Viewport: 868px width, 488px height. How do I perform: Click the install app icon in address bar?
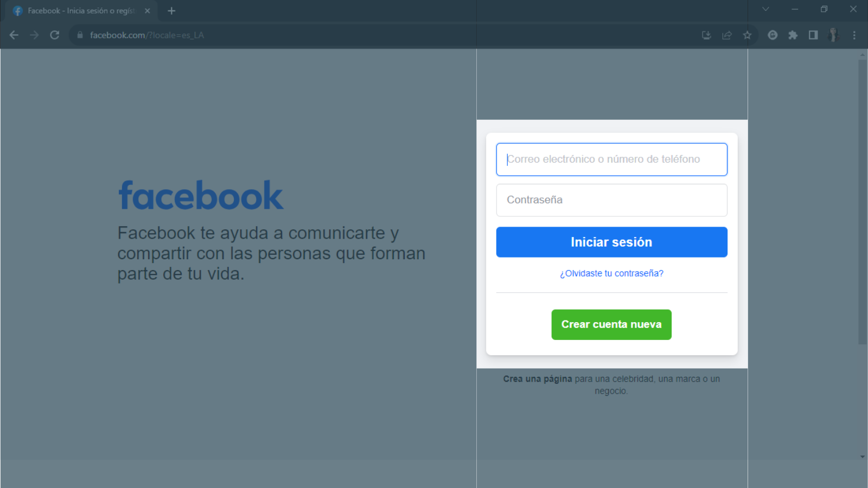pyautogui.click(x=706, y=35)
